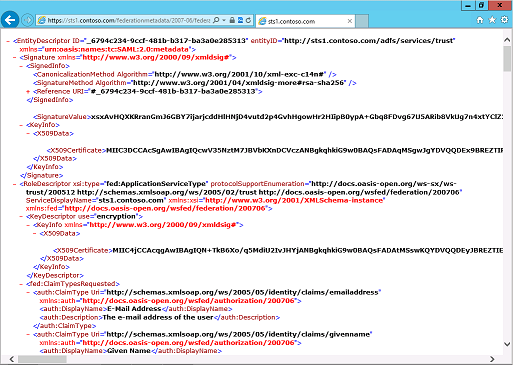Screen dimensions: 513x365
Task: Collapse the fed:ClaimTypesRequested node
Action: 21,284
